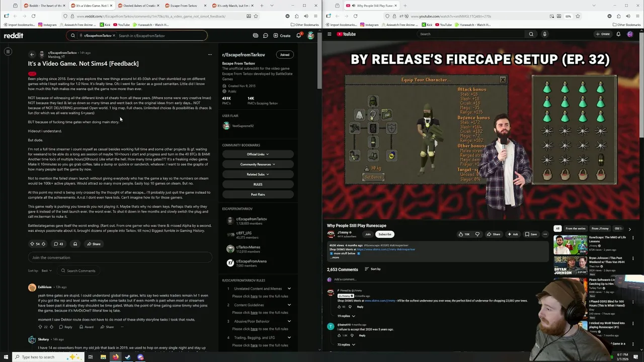Image resolution: width=644 pixels, height=362 pixels.
Task: Open Firefox app menu in Reddit window
Action: click(314, 16)
